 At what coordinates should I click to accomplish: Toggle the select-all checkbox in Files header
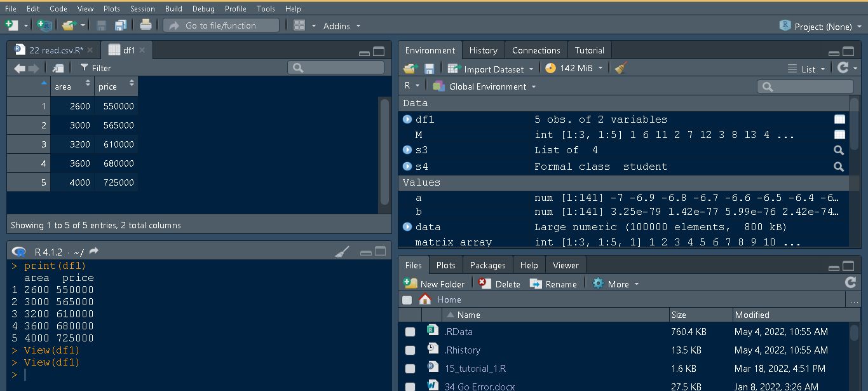(x=407, y=299)
